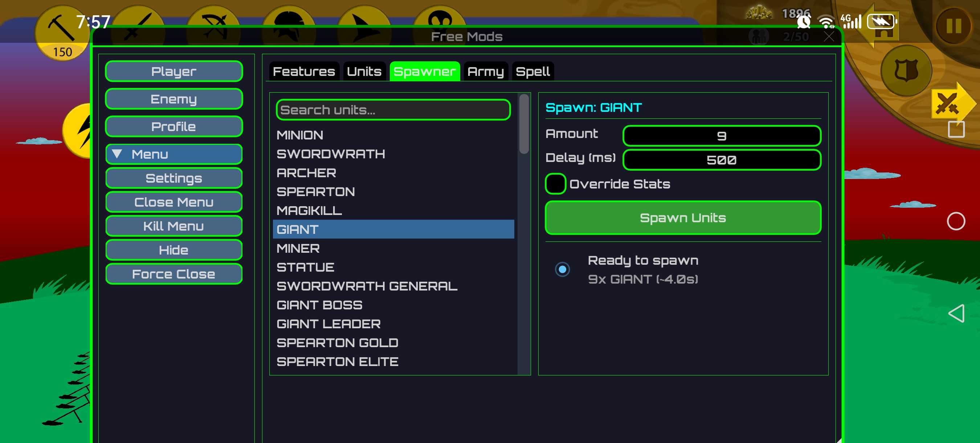Open the Enemy section button

pos(174,99)
